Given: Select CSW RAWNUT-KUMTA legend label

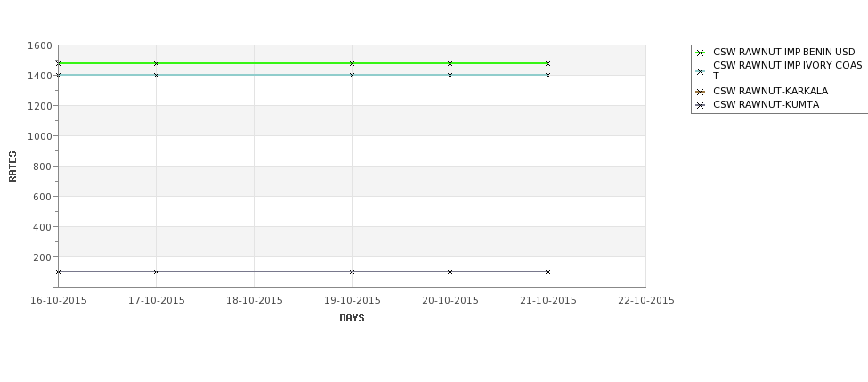Looking at the screenshot, I should pos(767,105).
